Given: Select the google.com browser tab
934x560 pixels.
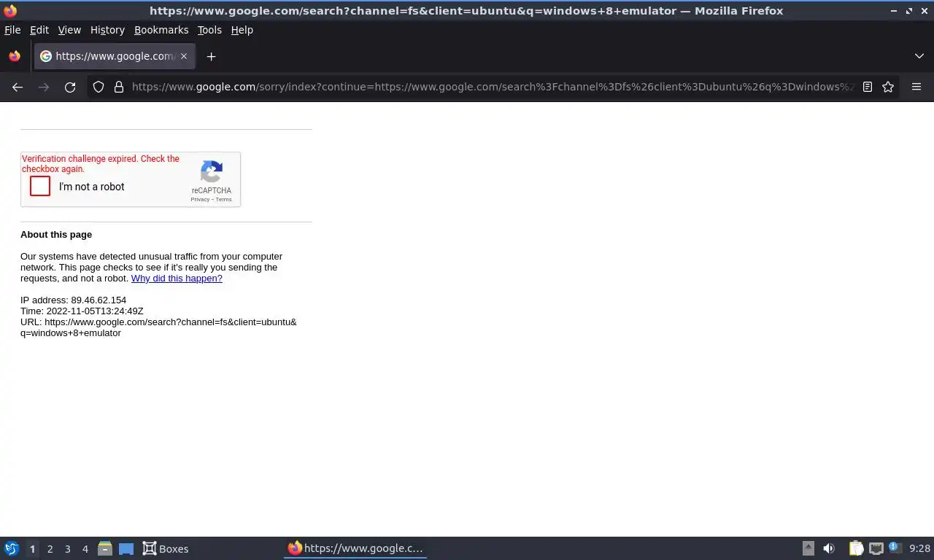Looking at the screenshot, I should pos(115,56).
